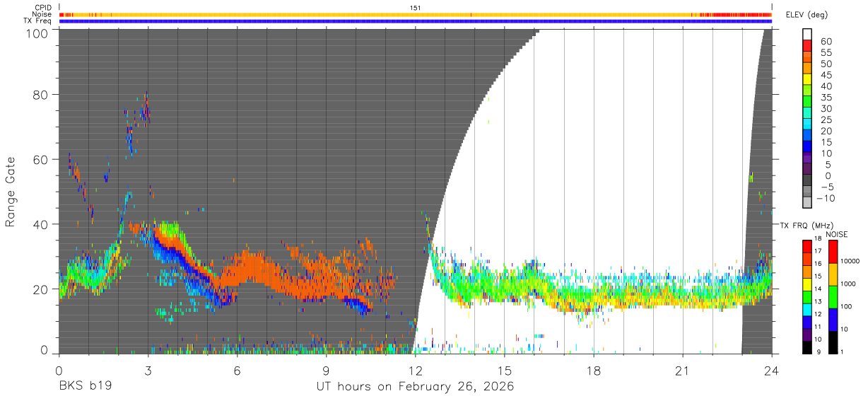This screenshot has width=868, height=401.
Task: Click the NOISE legend title
Action: click(837, 234)
